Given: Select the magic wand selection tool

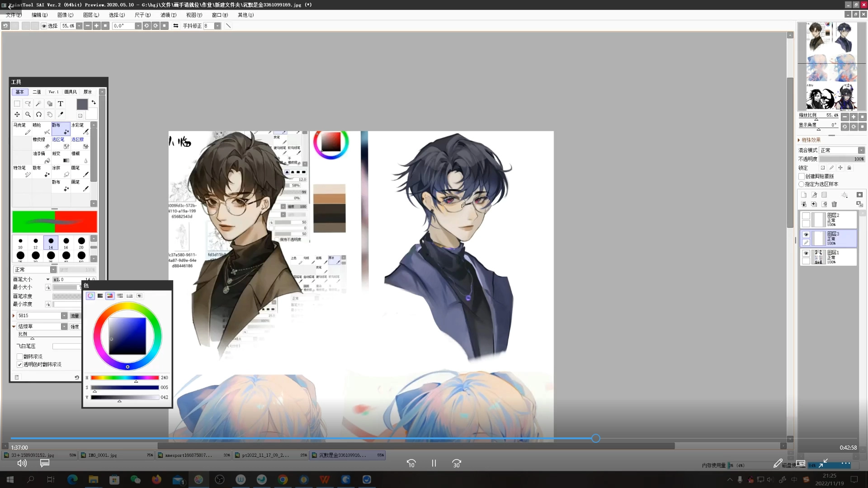Looking at the screenshot, I should coord(38,103).
